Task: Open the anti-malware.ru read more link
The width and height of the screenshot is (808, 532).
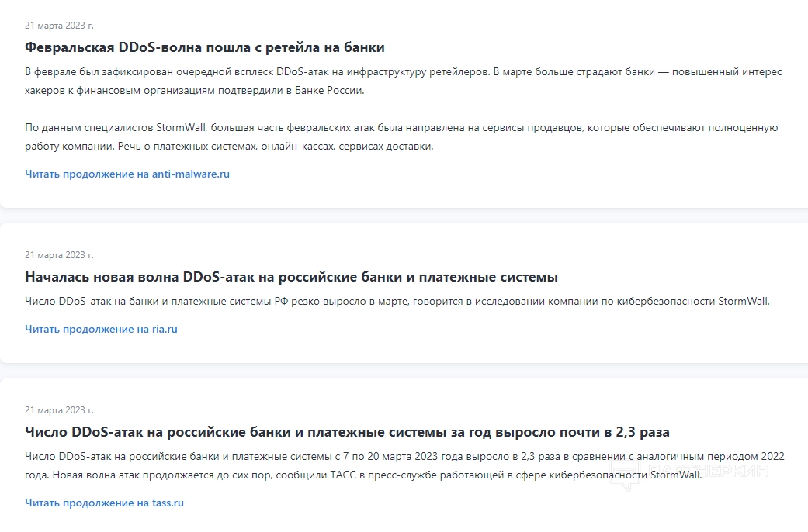Action: pyautogui.click(x=127, y=174)
